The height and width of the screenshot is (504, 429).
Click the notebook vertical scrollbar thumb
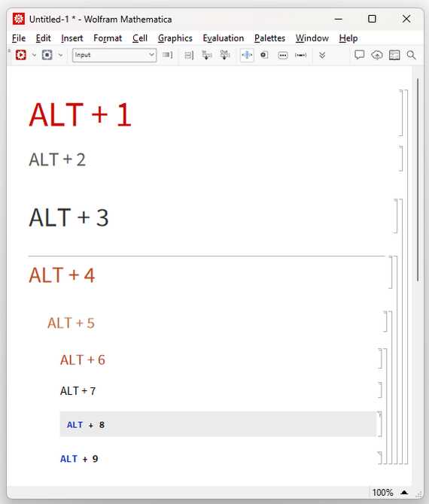pyautogui.click(x=418, y=180)
